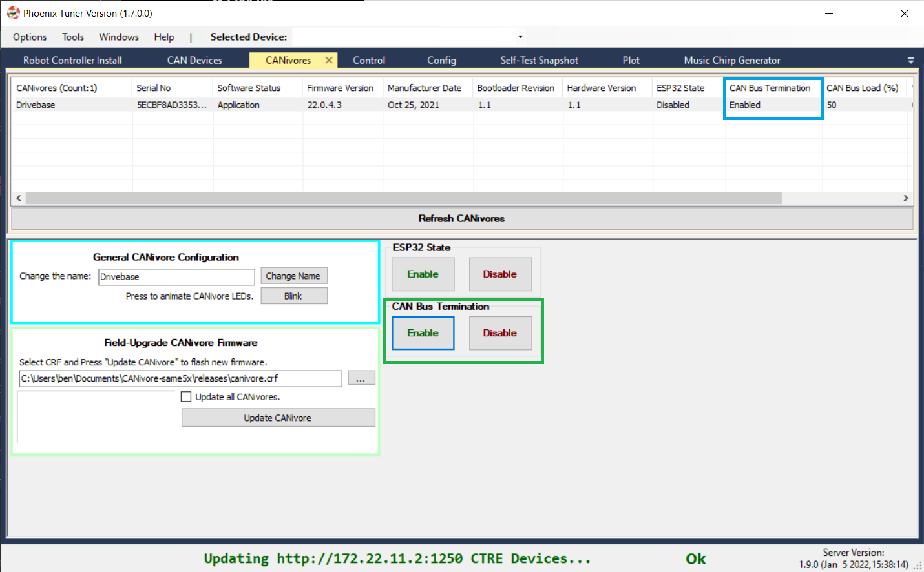The image size is (924, 572).
Task: Click the Ok status indicator
Action: pyautogui.click(x=696, y=558)
